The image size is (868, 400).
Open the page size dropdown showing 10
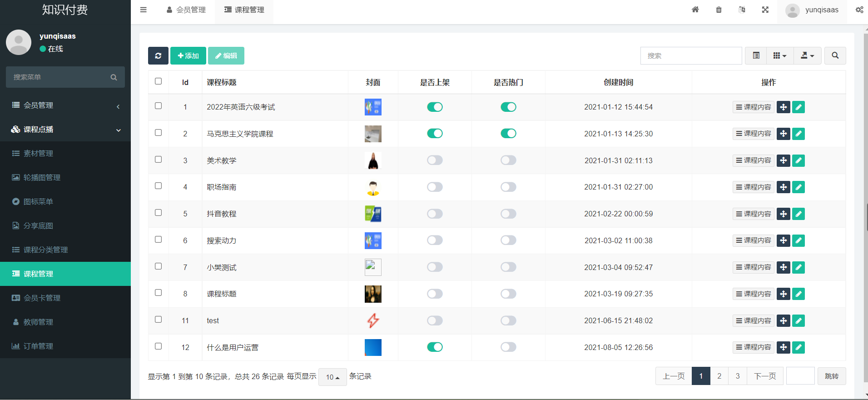tap(332, 377)
